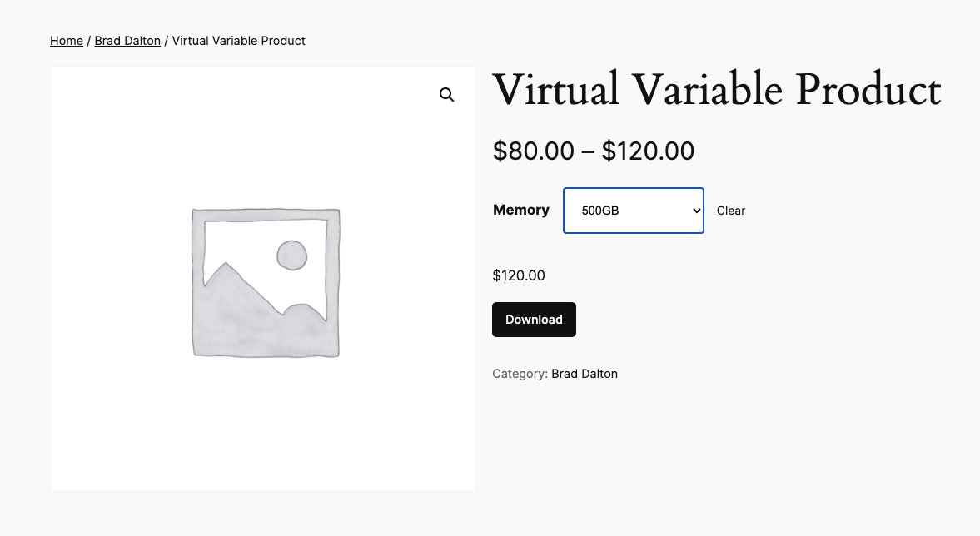The width and height of the screenshot is (980, 536).
Task: Click the magnifier zoom icon on image
Action: [x=447, y=95]
